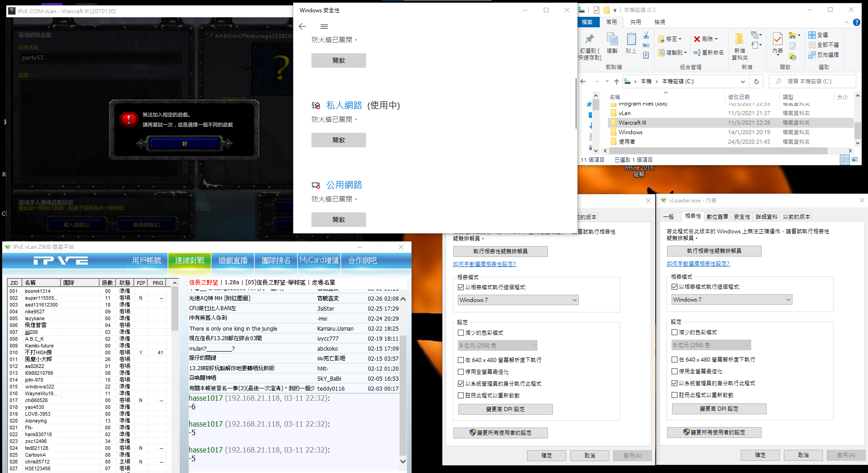Open the 檢視 ribbon tab in Explorer
The image size is (868, 473).
[659, 22]
